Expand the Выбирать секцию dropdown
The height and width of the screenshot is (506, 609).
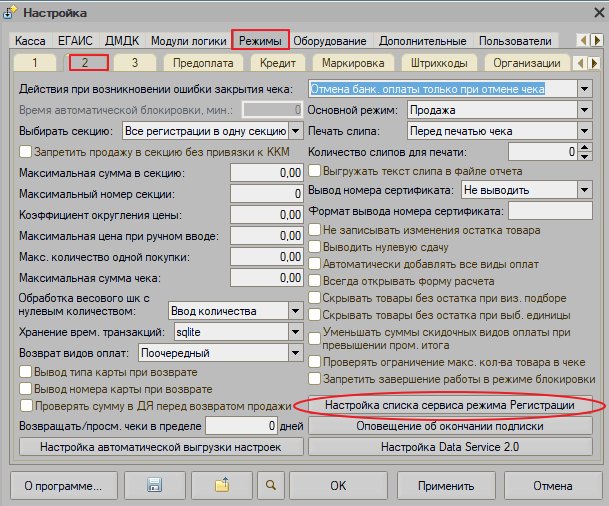coord(296,131)
